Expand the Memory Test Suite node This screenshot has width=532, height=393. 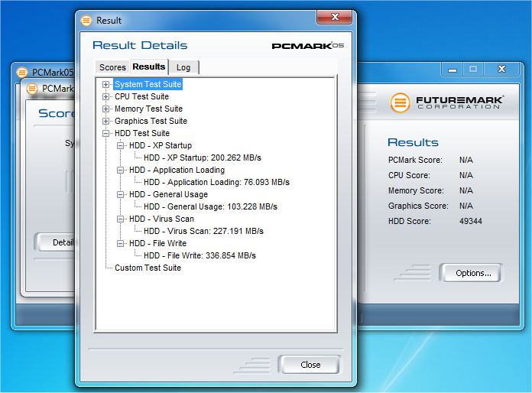105,109
